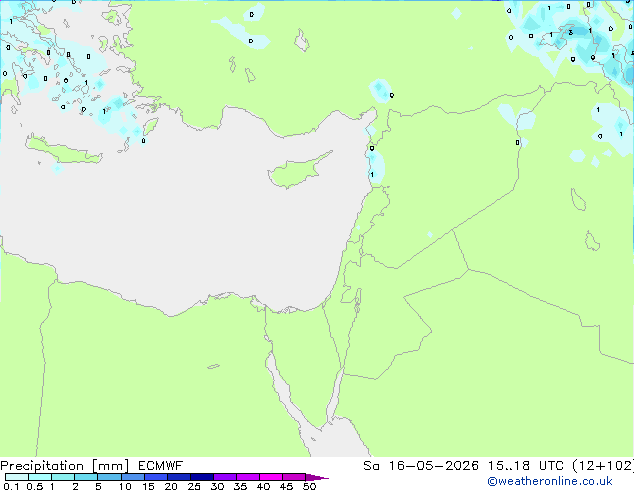This screenshot has height=490, width=634.
Task: Click the "25" legend scale label
Action: pyautogui.click(x=194, y=486)
